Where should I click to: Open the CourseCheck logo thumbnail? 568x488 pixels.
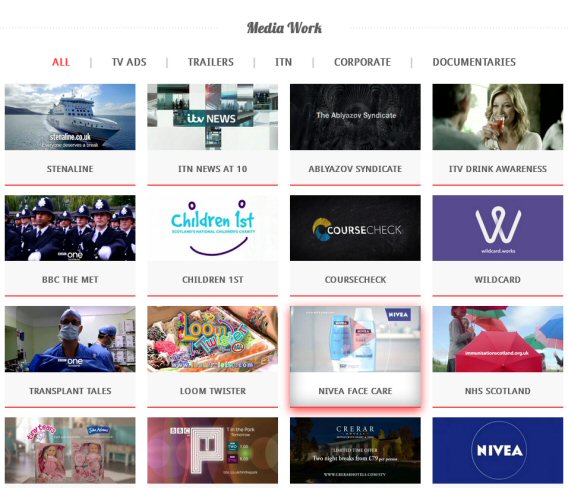pos(355,228)
